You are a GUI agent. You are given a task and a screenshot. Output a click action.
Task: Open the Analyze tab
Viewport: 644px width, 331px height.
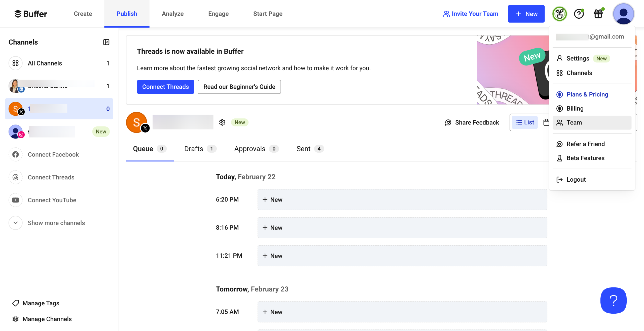point(172,14)
